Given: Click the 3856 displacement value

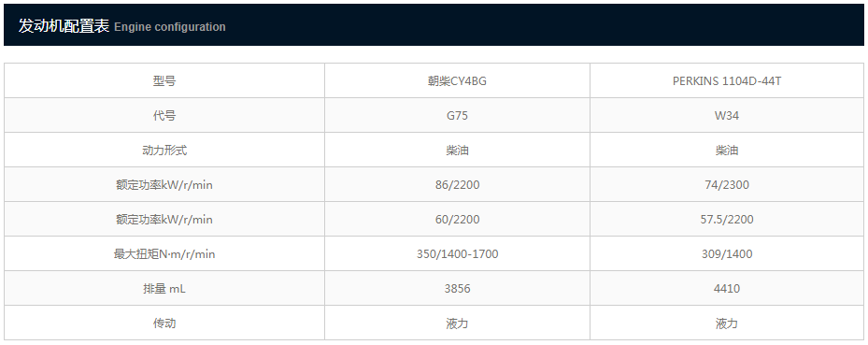Looking at the screenshot, I should pos(457,289).
